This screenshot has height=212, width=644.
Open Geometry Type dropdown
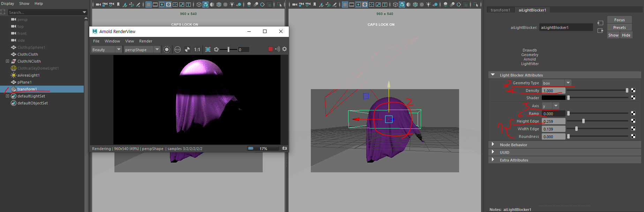557,83
